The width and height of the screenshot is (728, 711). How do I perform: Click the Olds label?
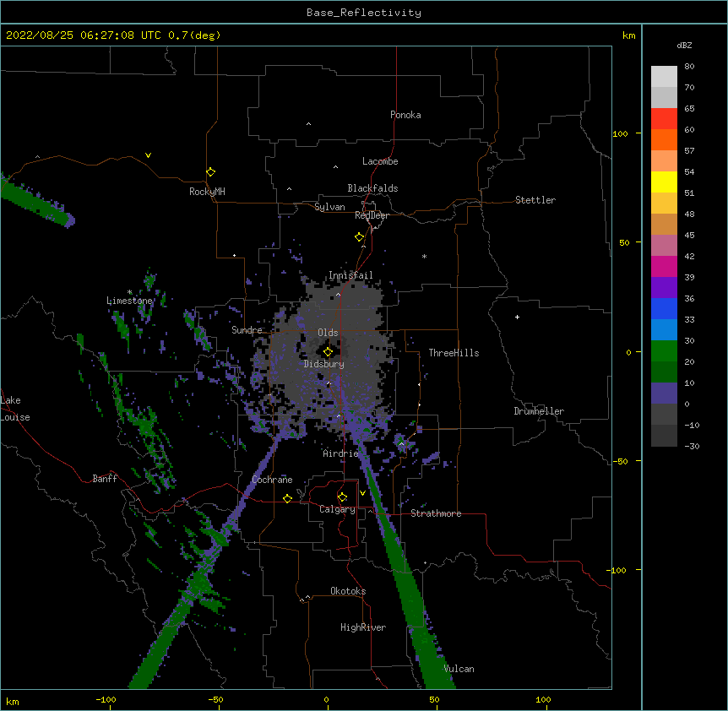pyautogui.click(x=328, y=333)
